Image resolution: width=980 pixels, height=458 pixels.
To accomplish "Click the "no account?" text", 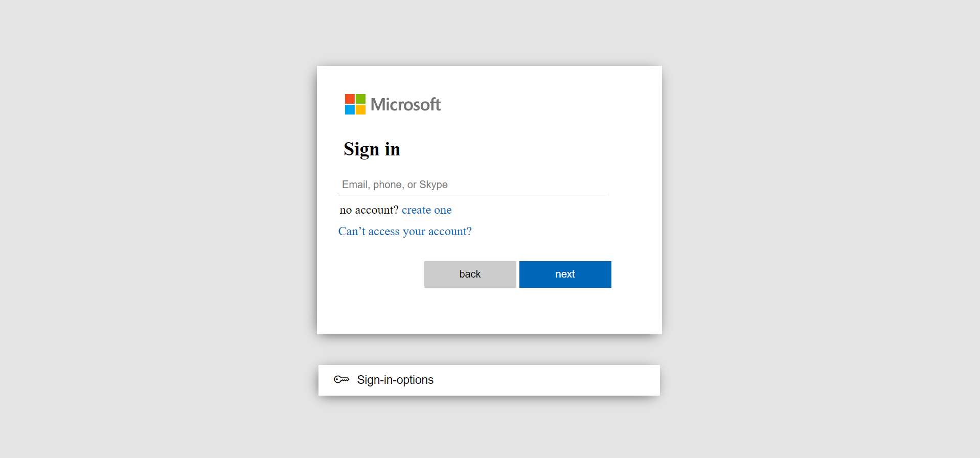I will pos(369,210).
